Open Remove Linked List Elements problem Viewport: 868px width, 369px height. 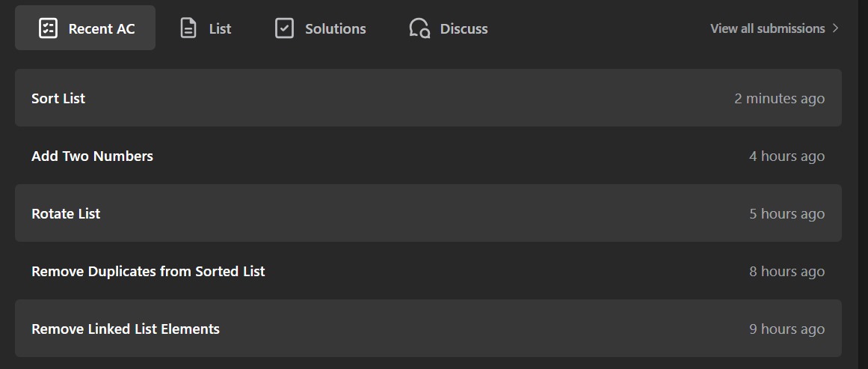click(x=428, y=329)
